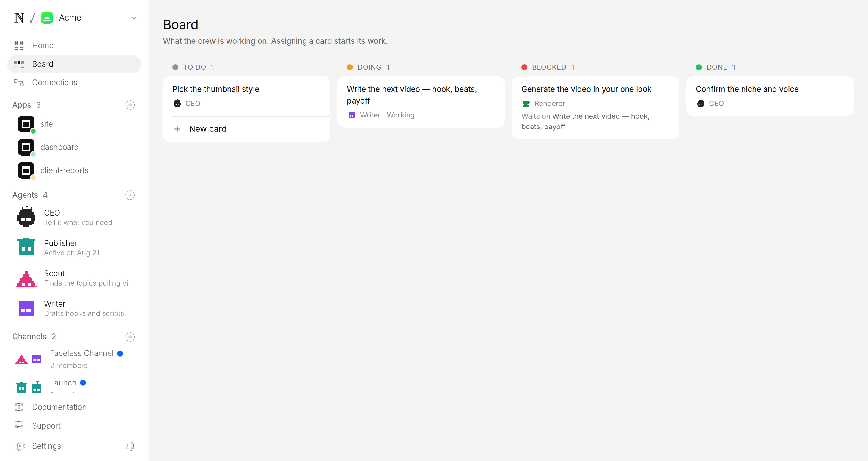868x461 pixels.
Task: Click the 'Waits on' dependency link text
Action: 585,121
